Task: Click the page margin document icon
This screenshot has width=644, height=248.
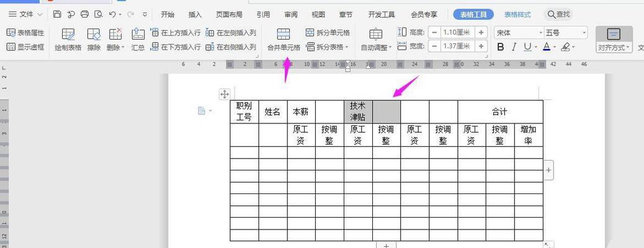Action: pos(202,110)
